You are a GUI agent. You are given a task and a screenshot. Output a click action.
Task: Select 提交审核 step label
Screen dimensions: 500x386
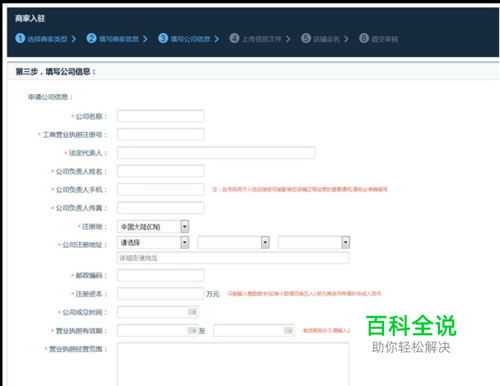[385, 39]
